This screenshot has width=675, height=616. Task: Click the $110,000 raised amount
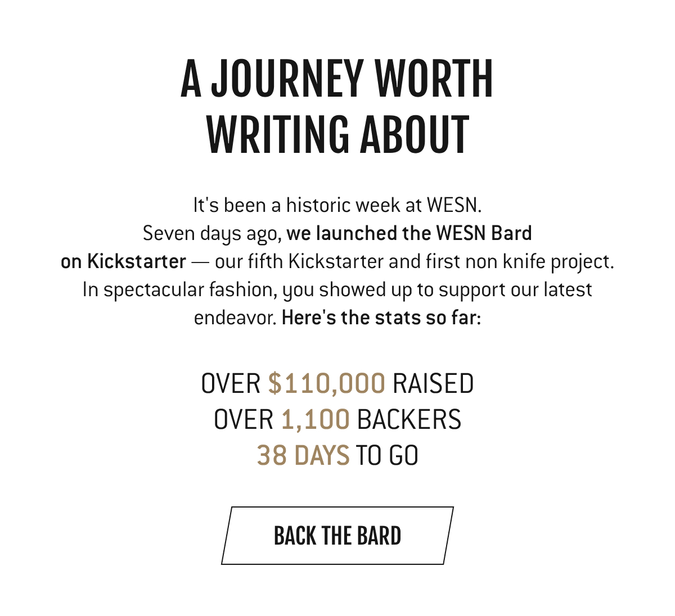[x=327, y=383]
